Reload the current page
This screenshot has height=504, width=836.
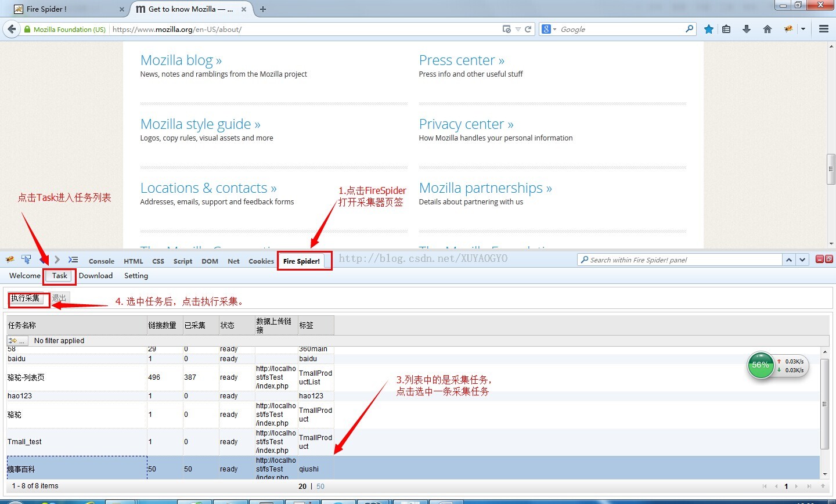pos(528,29)
